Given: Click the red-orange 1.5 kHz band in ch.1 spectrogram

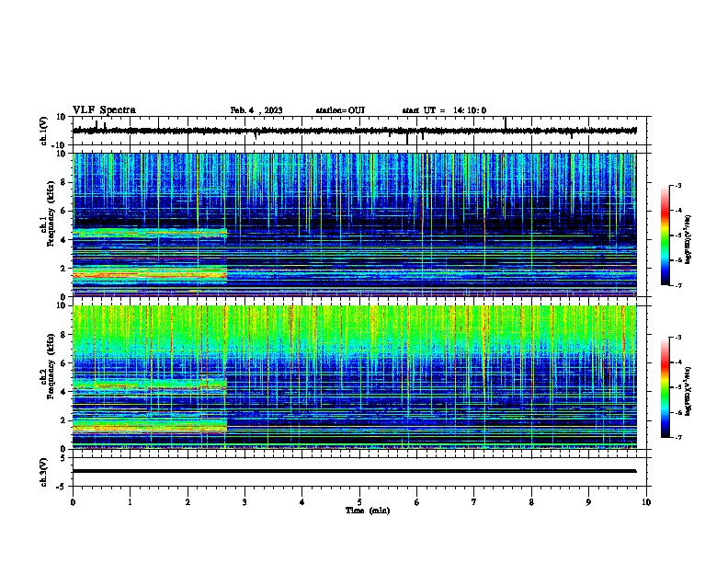Looking at the screenshot, I should pyautogui.click(x=150, y=275).
